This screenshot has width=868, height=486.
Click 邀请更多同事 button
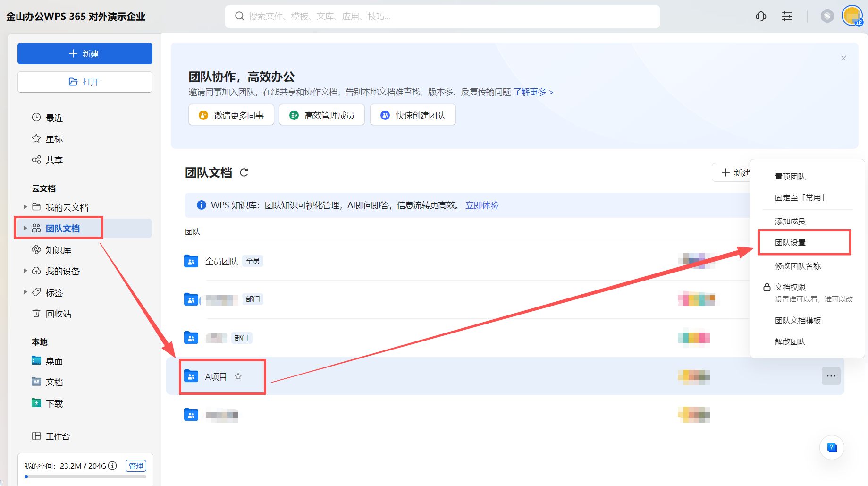(x=231, y=115)
